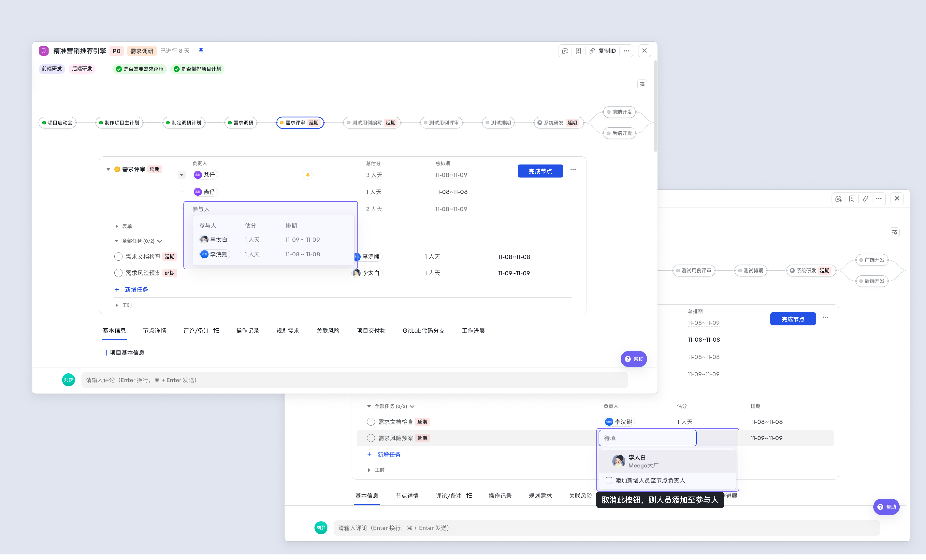
Task: Click 完成节点 button in back window
Action: [x=793, y=319]
